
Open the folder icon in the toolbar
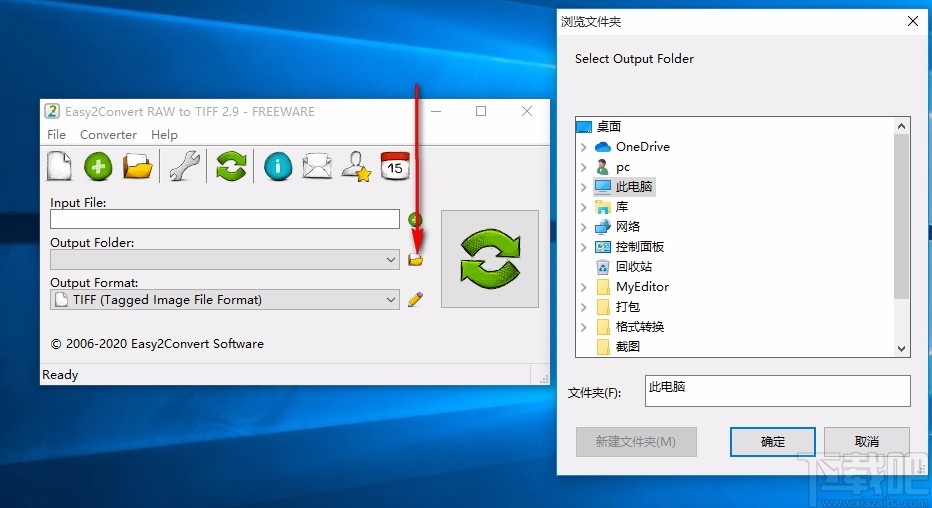137,166
